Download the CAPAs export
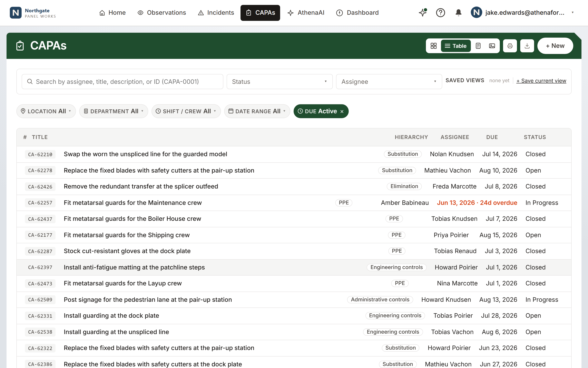Image resolution: width=588 pixels, height=368 pixels. click(x=527, y=46)
